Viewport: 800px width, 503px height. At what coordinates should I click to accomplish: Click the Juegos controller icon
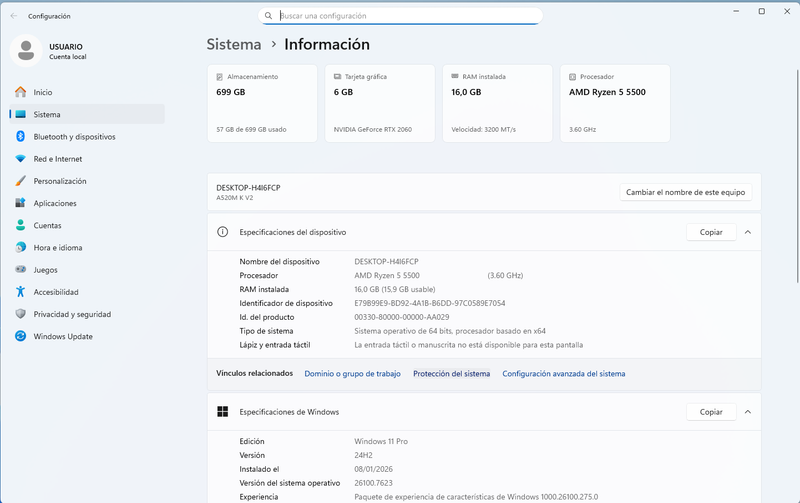point(20,269)
